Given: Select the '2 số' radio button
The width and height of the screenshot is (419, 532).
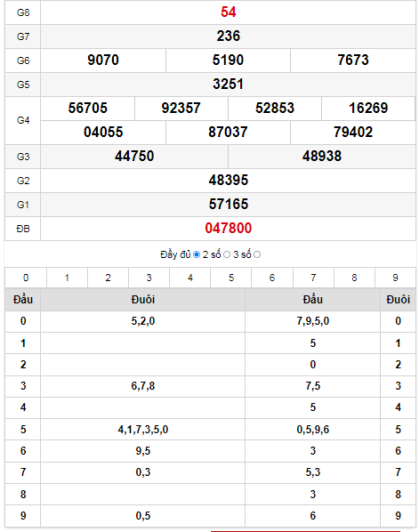Looking at the screenshot, I should point(227,254).
